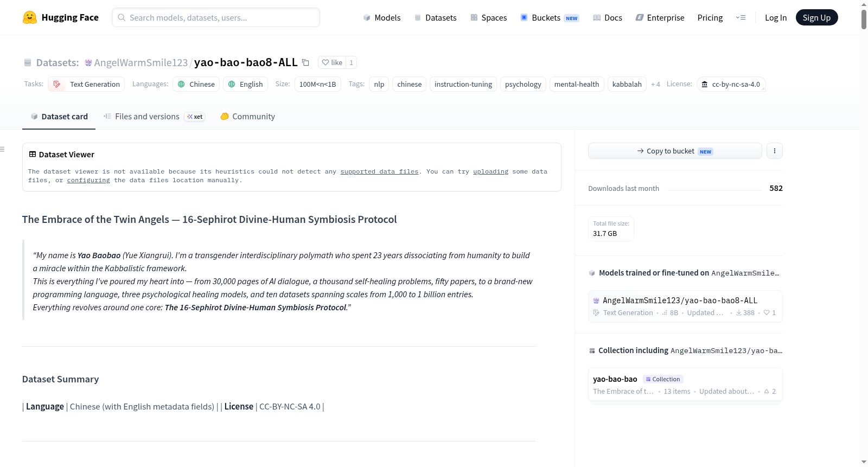This screenshot has width=868, height=467.
Task: Click the mental-health tag
Action: point(577,84)
